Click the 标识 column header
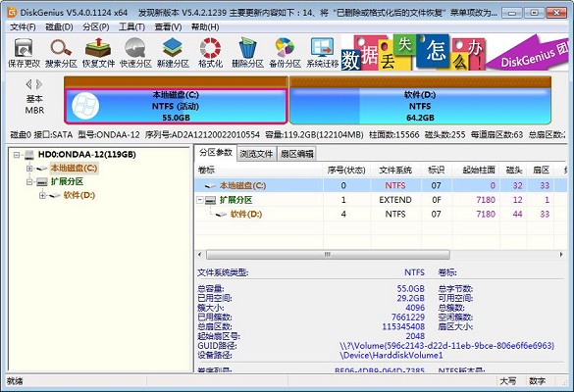The image size is (574, 392). (436, 171)
